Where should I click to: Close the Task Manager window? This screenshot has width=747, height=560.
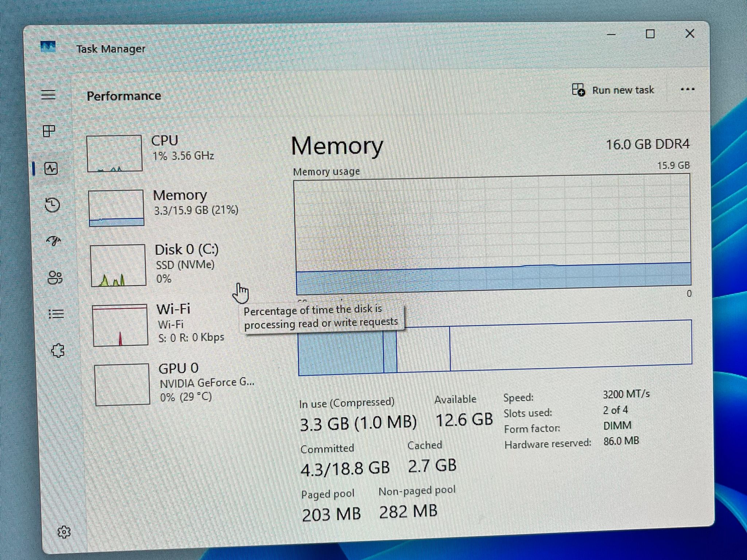[690, 34]
